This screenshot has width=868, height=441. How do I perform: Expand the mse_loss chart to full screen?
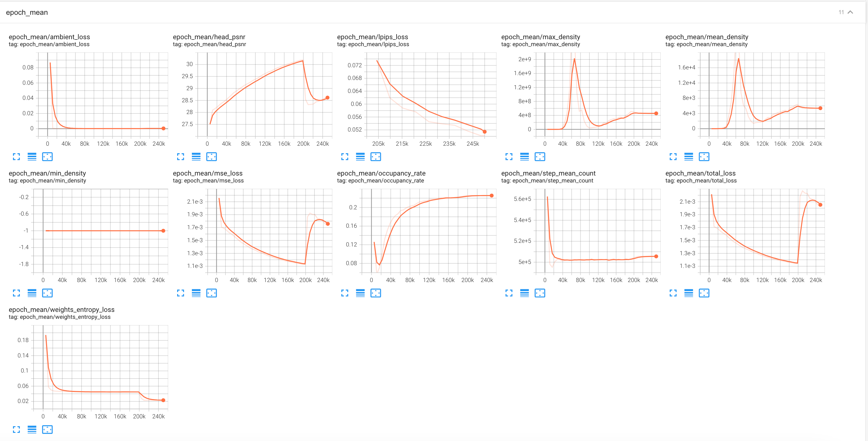point(181,293)
